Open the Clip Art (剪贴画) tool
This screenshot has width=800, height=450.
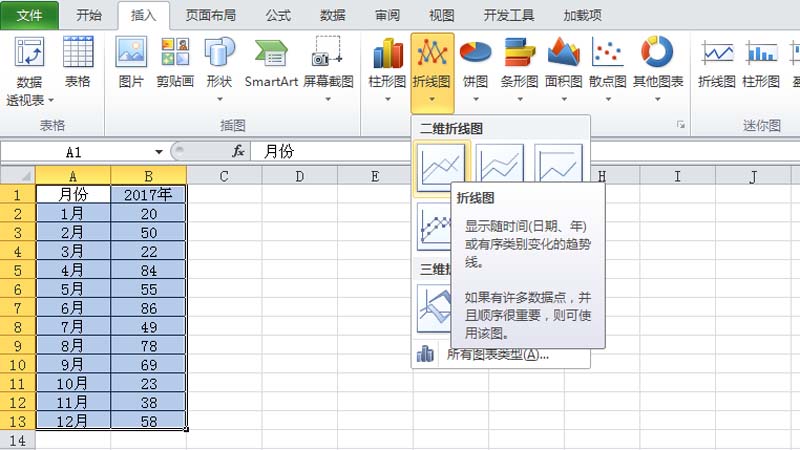(175, 62)
